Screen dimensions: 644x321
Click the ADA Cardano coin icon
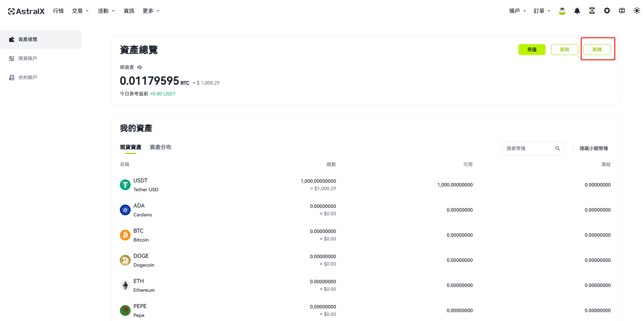125,210
